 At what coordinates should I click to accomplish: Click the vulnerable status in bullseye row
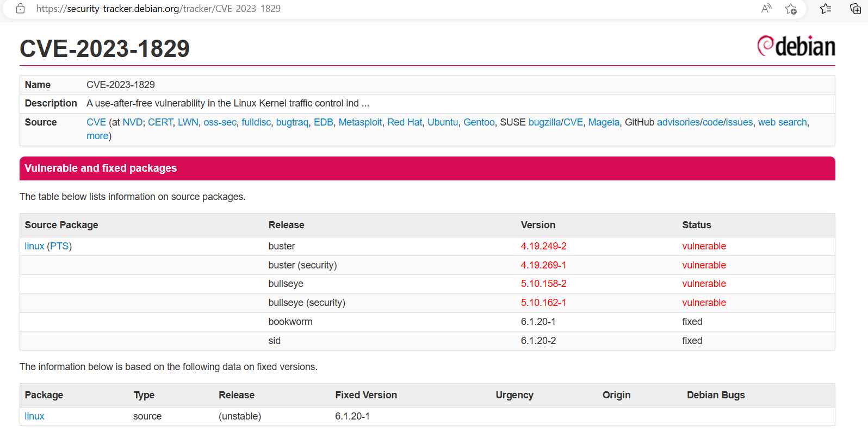click(704, 284)
